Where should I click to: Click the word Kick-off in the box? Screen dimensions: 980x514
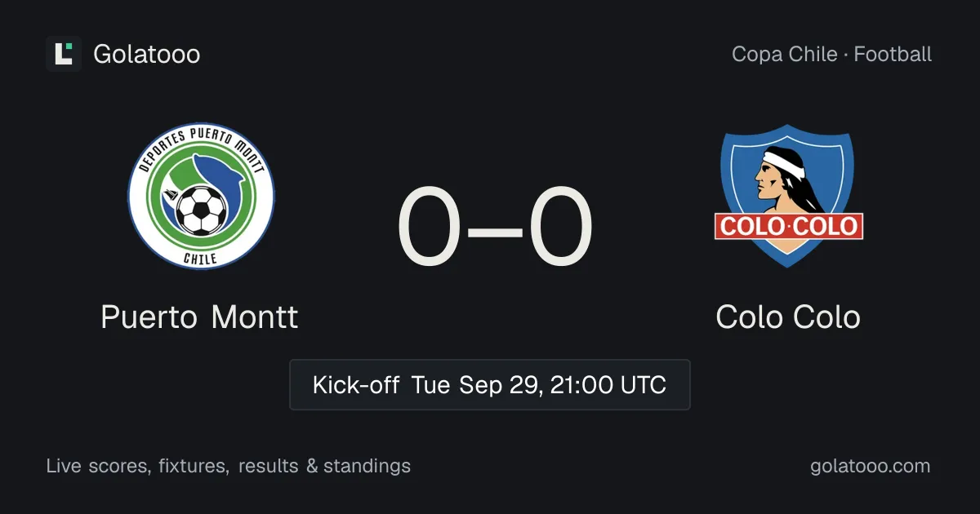(356, 384)
